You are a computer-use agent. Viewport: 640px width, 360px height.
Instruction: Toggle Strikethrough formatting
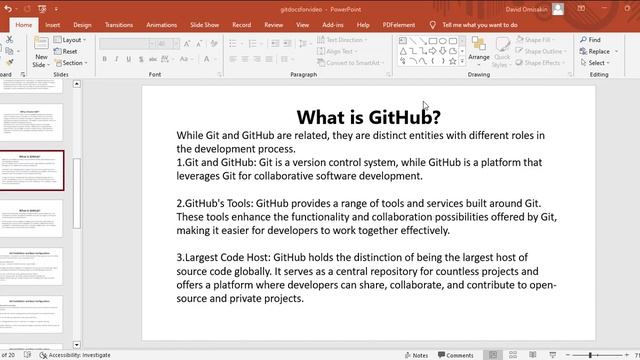click(x=153, y=59)
